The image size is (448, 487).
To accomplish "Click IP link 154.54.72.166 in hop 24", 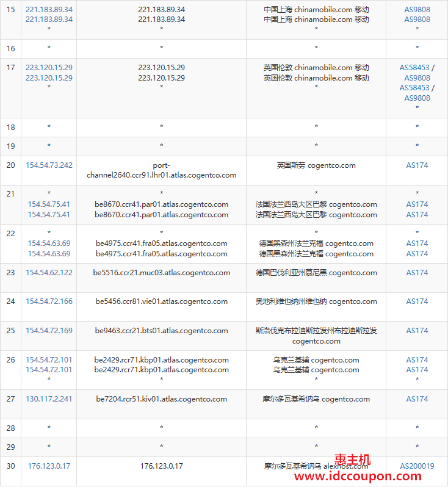I will 49,301.
